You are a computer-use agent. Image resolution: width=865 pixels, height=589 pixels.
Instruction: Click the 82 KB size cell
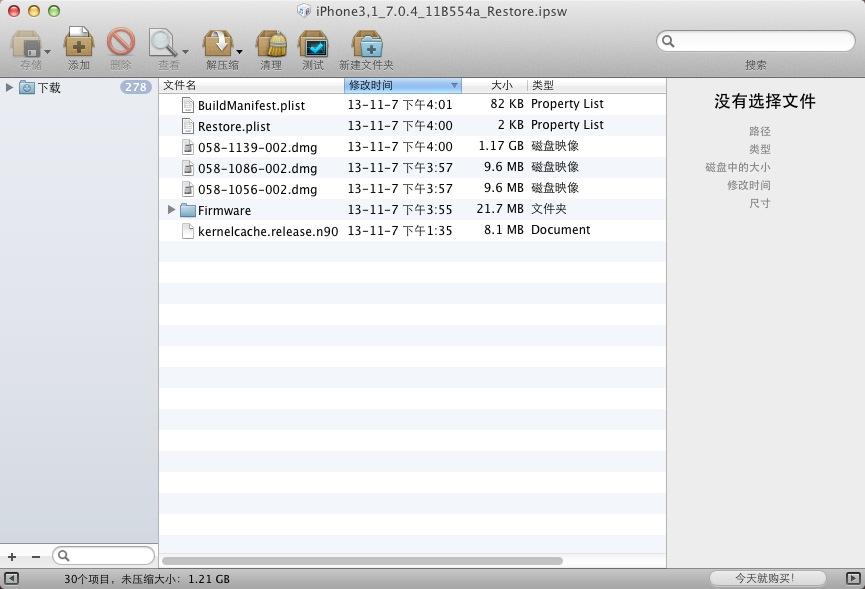(x=507, y=104)
